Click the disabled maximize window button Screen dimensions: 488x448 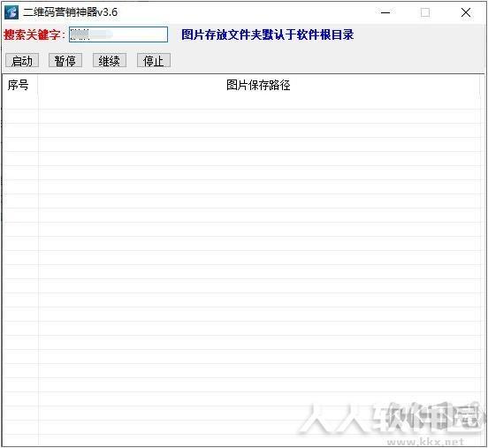pyautogui.click(x=425, y=12)
